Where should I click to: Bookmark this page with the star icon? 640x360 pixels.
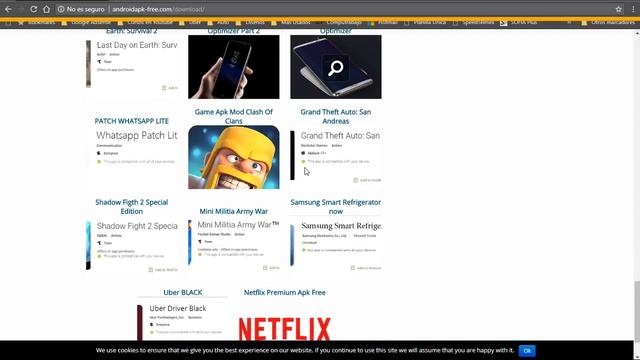(618, 9)
